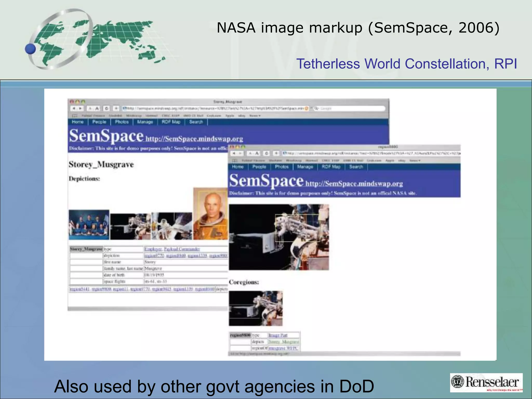This screenshot has width=532, height=399.
Task: Click larger text 'A' button in Storey_Musgrave window
Action: pos(97,108)
